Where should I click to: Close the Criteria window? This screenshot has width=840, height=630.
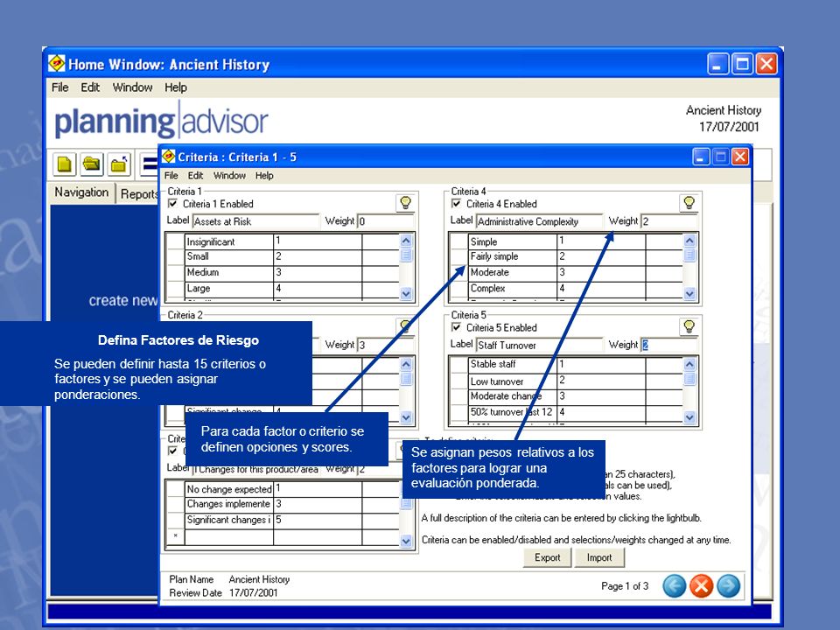[x=740, y=157]
